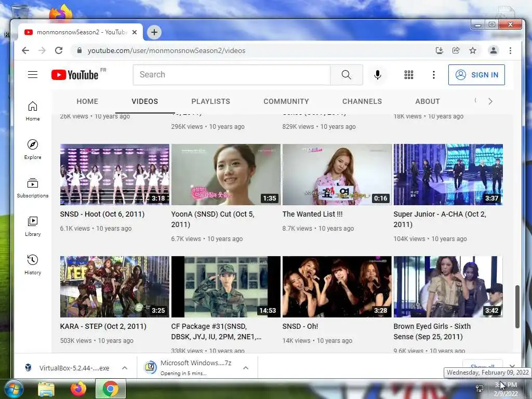532x399 pixels.
Task: Open YouTube settings three-dot menu
Action: click(x=434, y=75)
